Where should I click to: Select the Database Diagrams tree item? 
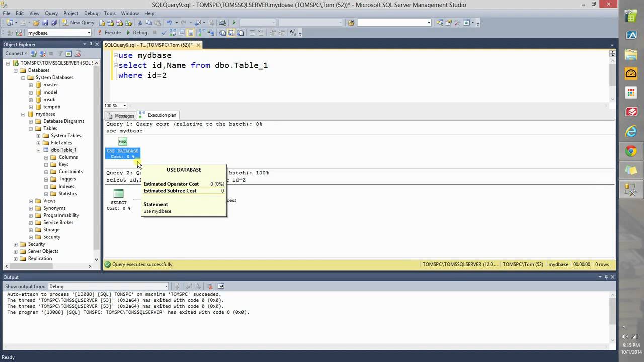[x=63, y=121]
